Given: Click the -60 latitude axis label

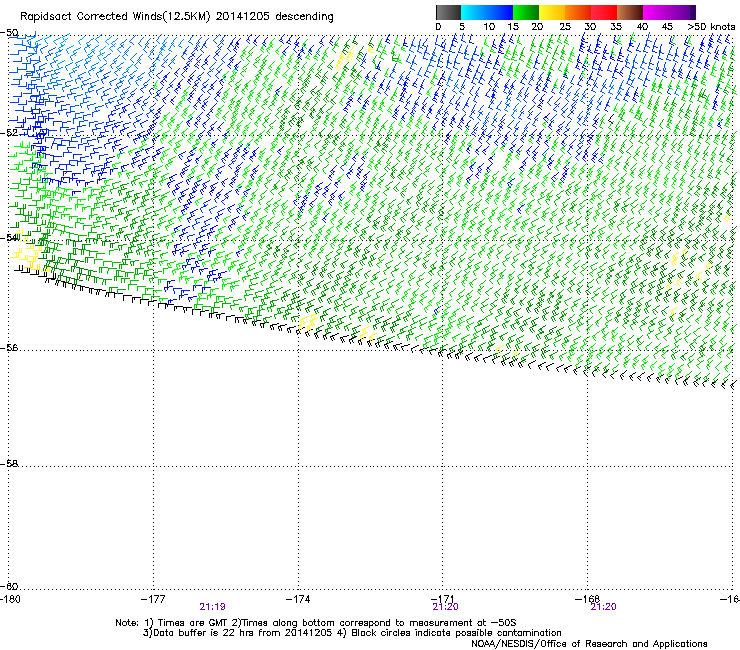Looking at the screenshot, I should [9, 586].
